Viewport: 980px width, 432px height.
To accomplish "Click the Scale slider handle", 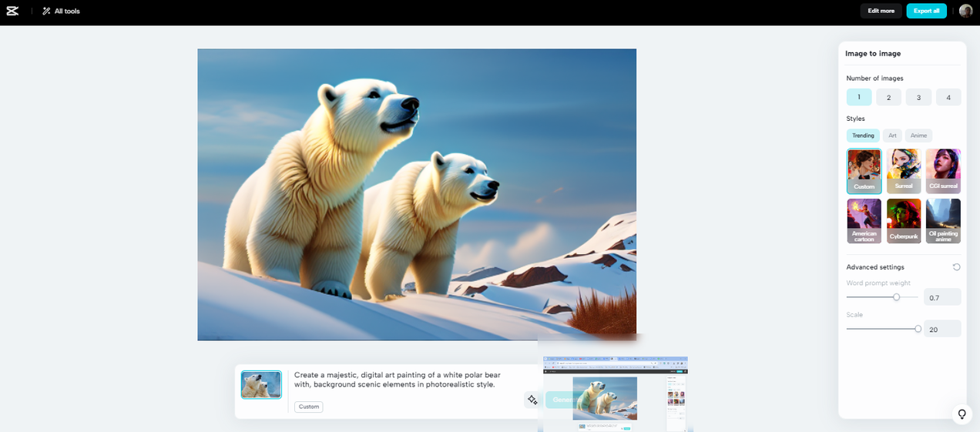I will [x=918, y=329].
